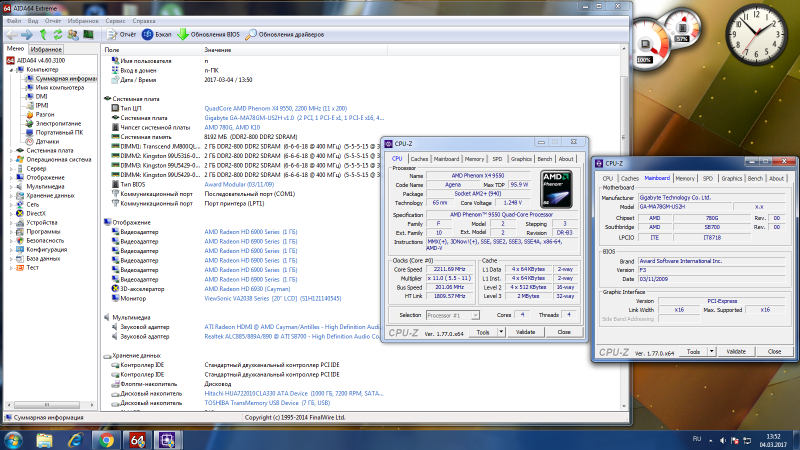
Task: Click the Refresh toolbar icon
Action: 58,34
